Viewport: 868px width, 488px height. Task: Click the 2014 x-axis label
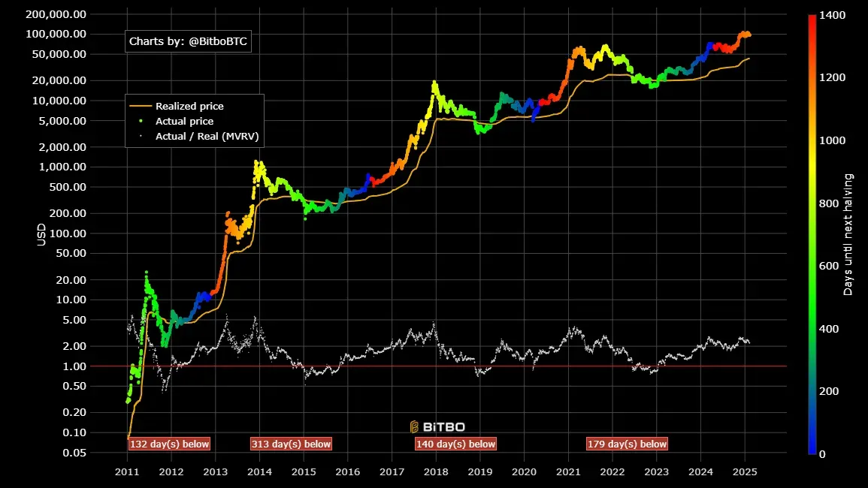click(x=259, y=472)
